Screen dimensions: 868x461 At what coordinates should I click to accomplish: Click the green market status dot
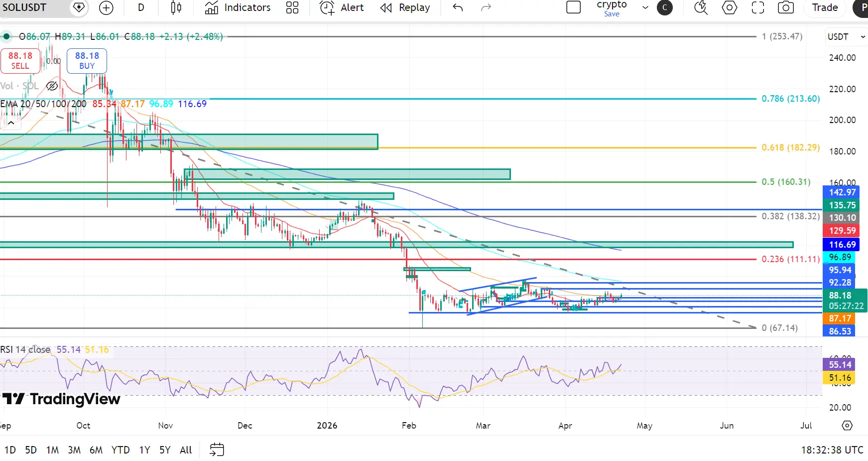click(x=6, y=36)
